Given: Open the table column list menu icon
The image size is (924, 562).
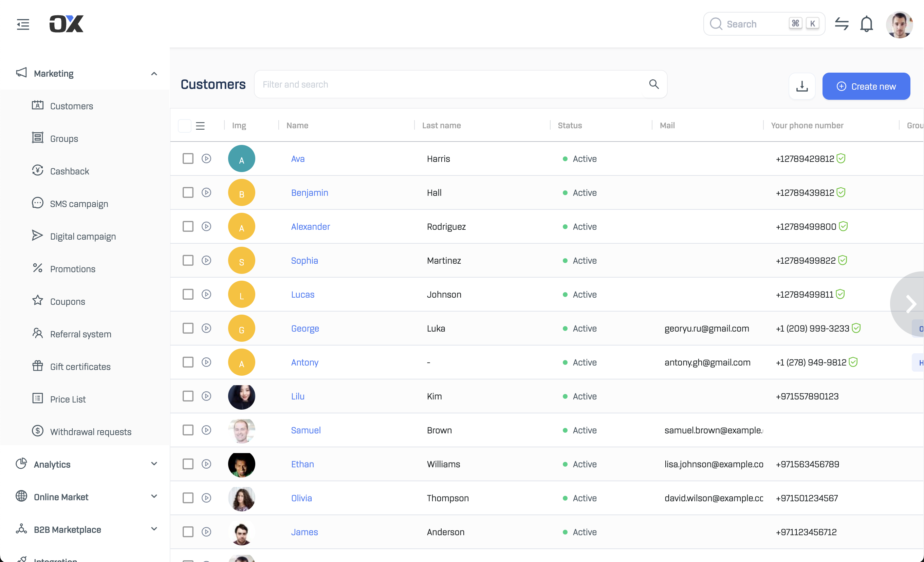Looking at the screenshot, I should (x=200, y=126).
